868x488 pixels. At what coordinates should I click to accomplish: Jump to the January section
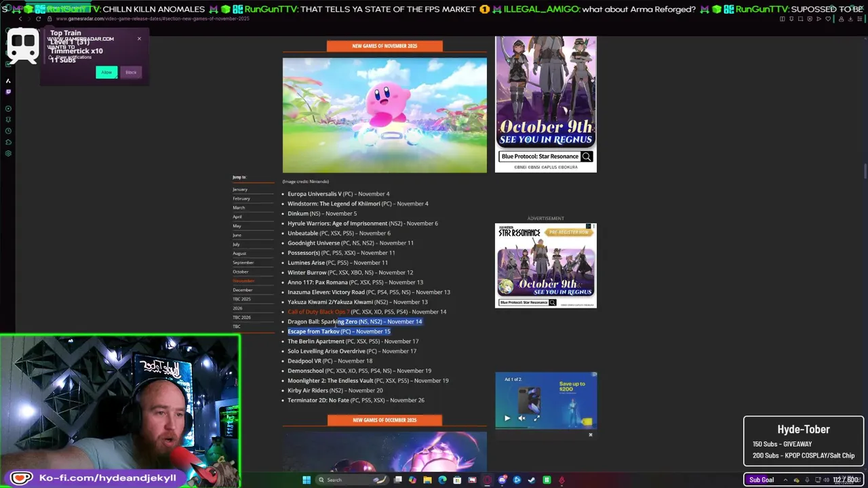point(240,190)
